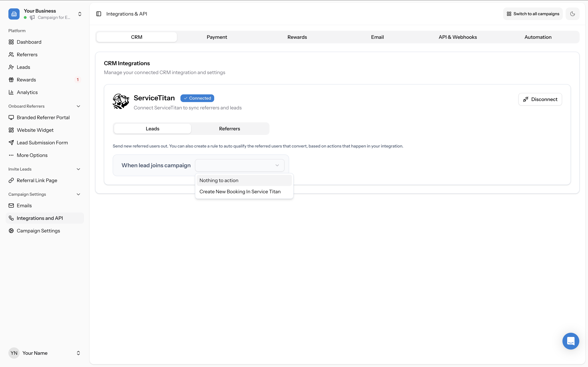Expand the Onboard Referrers section

[78, 106]
